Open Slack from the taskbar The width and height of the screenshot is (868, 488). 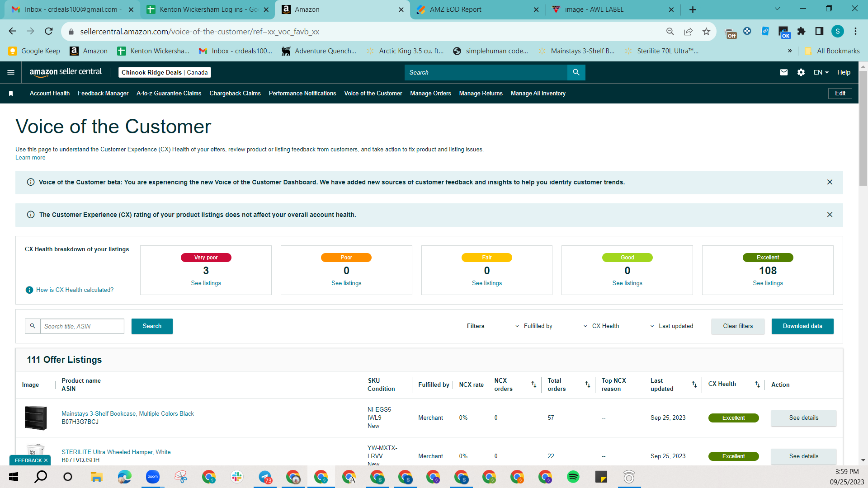point(237,477)
